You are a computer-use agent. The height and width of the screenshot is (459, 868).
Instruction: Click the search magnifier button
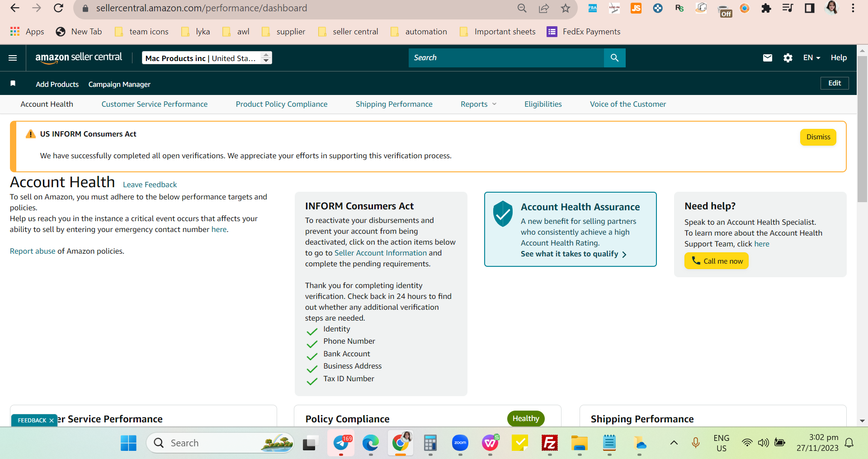point(614,58)
